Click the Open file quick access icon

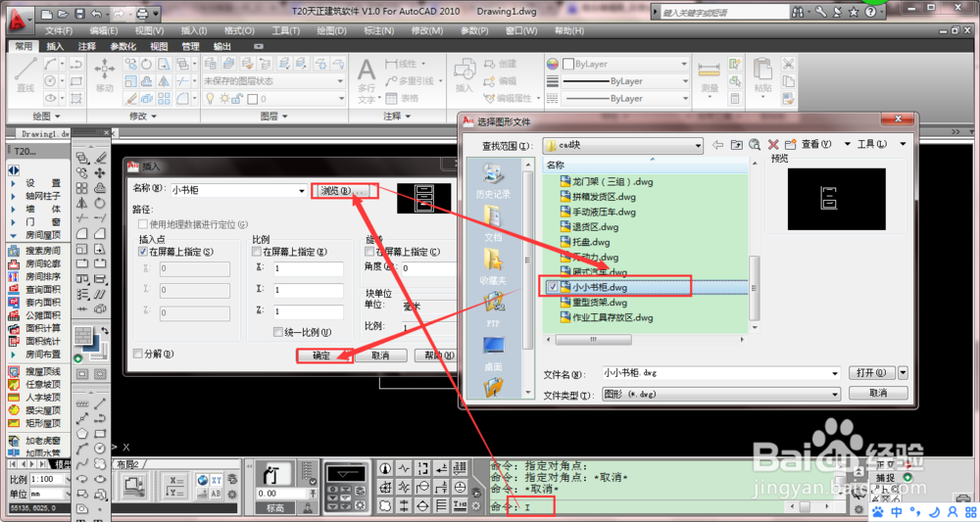[x=63, y=13]
